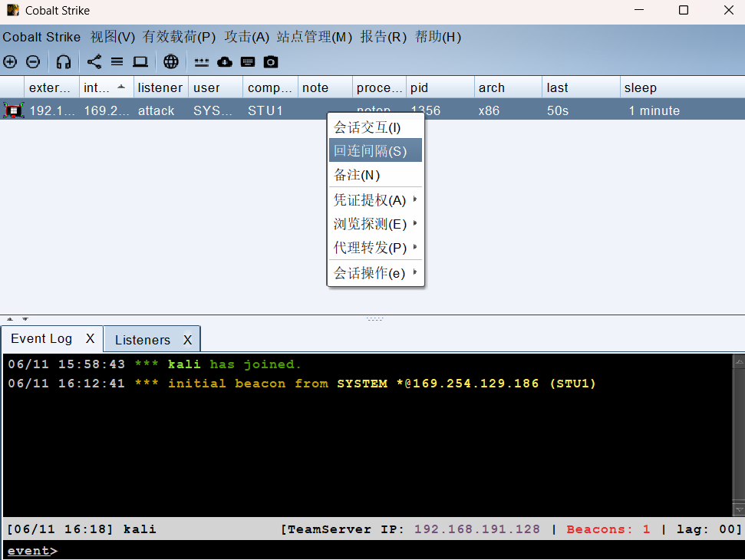Open Listeners via the headphones icon
Viewport: 745px width, 560px height.
click(63, 61)
